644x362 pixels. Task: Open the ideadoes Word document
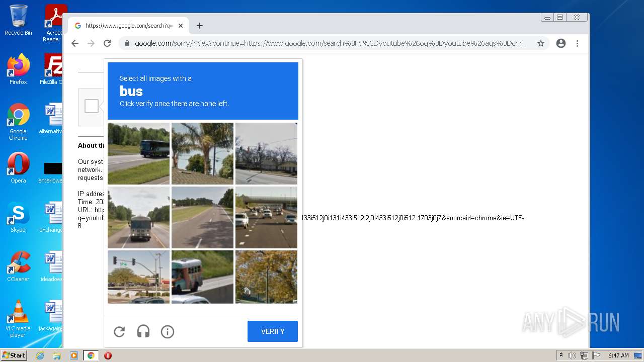click(x=52, y=266)
